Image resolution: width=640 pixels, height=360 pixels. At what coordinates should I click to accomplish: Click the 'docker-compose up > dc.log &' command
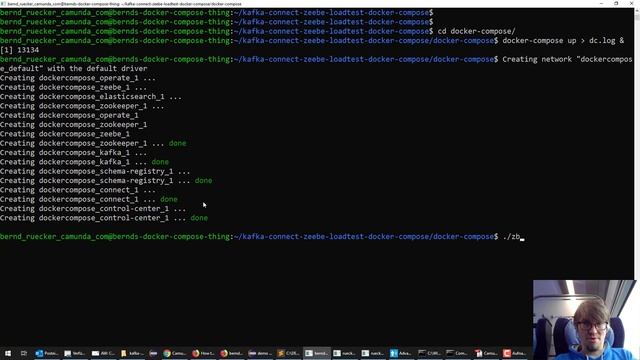click(x=563, y=41)
